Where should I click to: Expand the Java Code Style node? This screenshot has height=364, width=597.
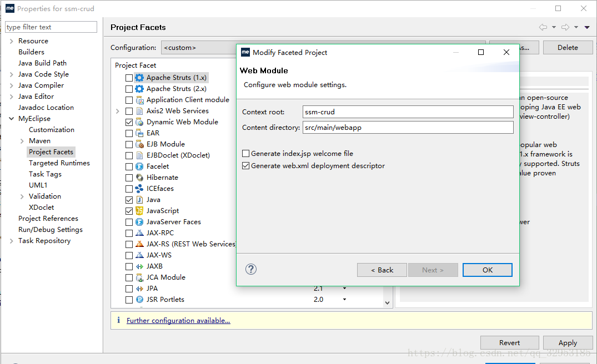tap(12, 74)
